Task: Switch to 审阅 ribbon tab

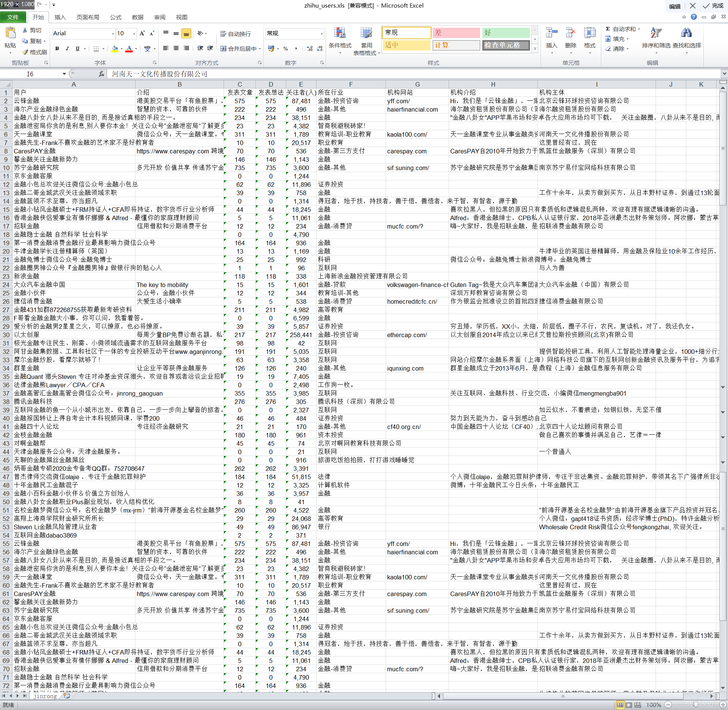Action: (x=160, y=17)
